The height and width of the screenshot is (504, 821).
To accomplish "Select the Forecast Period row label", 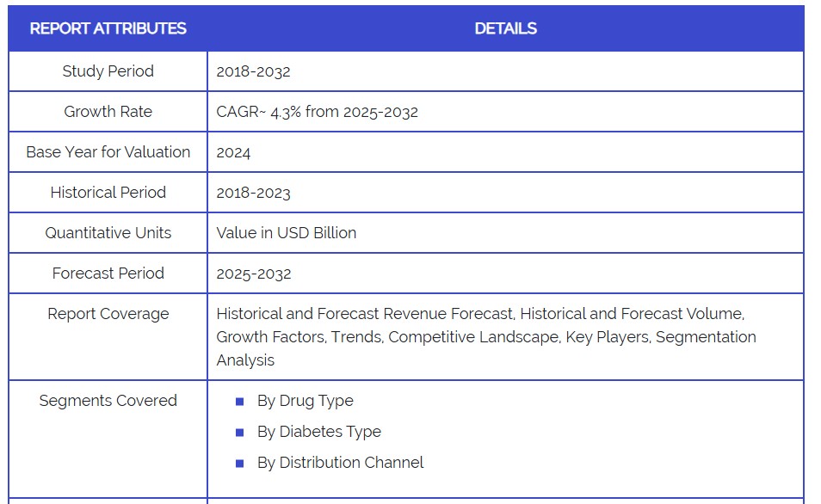I will [x=108, y=274].
